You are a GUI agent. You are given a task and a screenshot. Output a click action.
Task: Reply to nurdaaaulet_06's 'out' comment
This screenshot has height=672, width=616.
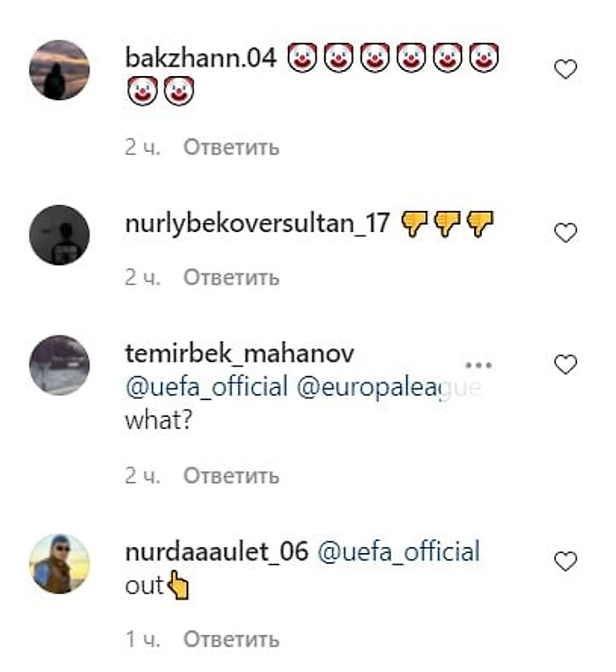coord(231,639)
